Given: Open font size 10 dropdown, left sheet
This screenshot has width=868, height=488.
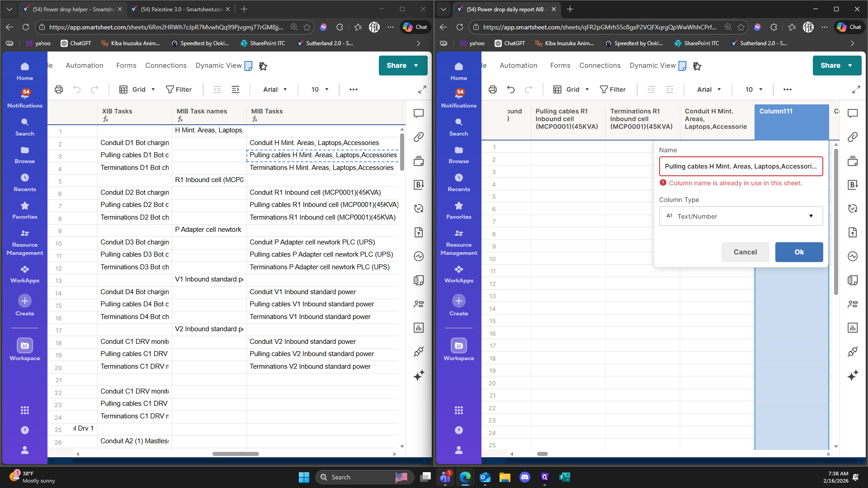Looking at the screenshot, I should pos(320,89).
